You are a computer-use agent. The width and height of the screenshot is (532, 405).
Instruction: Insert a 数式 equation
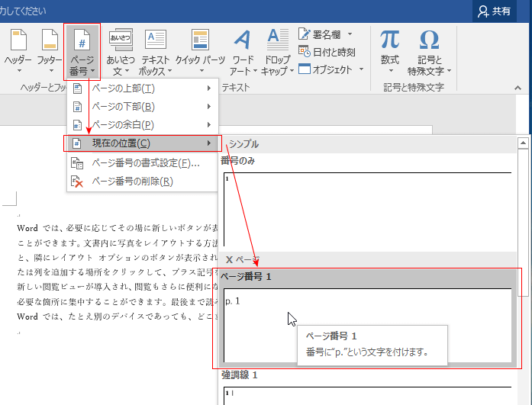coord(389,51)
